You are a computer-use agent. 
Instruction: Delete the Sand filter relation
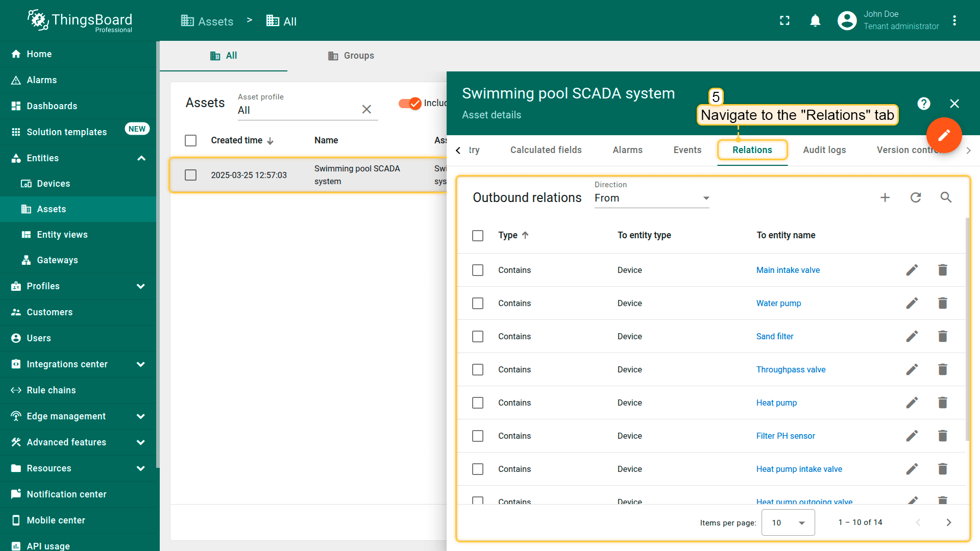(x=942, y=336)
